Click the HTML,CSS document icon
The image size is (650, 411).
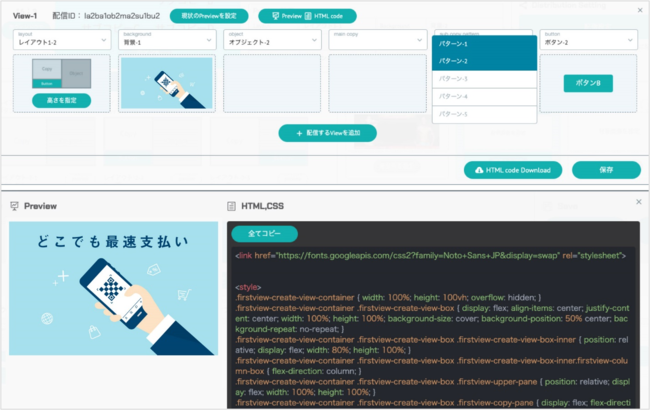[231, 206]
